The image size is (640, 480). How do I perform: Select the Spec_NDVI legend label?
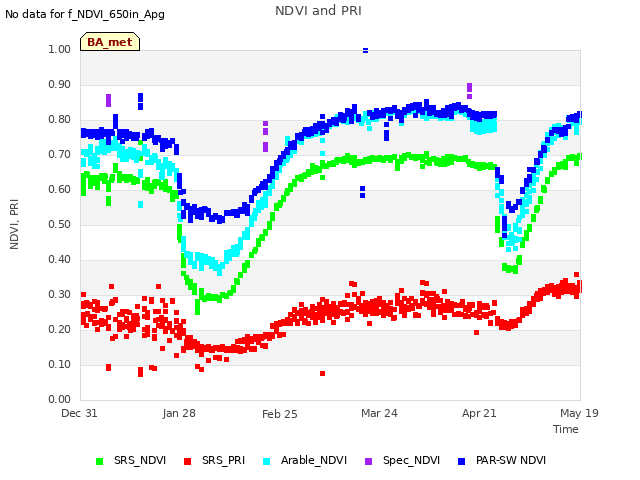click(411, 460)
